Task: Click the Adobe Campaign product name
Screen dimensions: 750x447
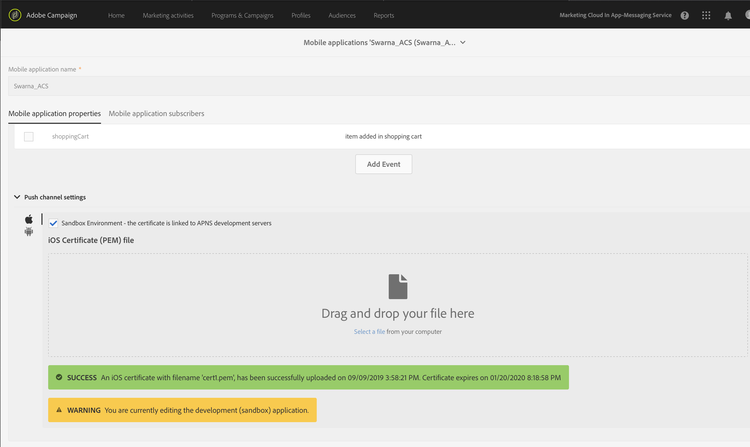Action: pos(52,15)
